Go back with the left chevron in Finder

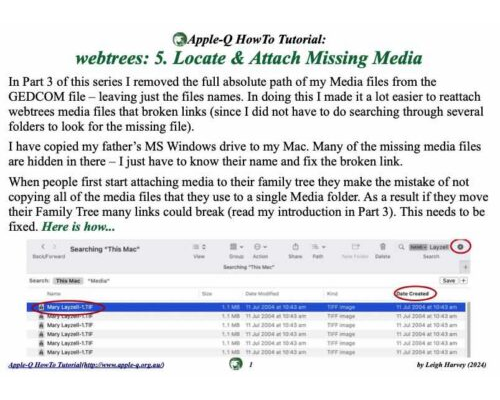point(43,247)
